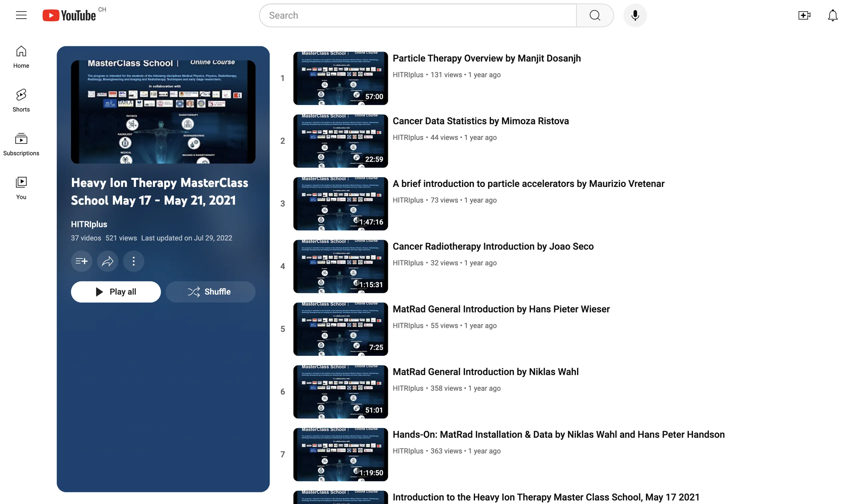
Task: Open title A brief introduction to particle accelerators
Action: (528, 184)
